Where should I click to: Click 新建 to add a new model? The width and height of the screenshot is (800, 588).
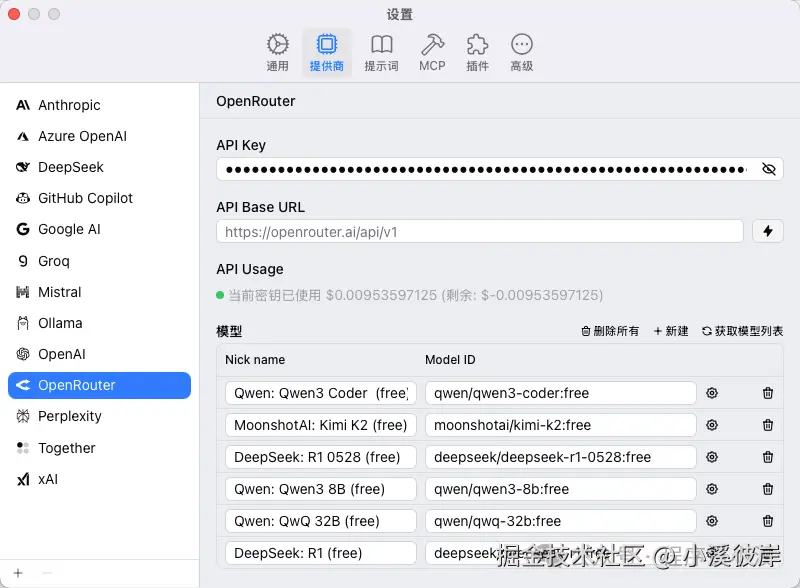point(670,331)
